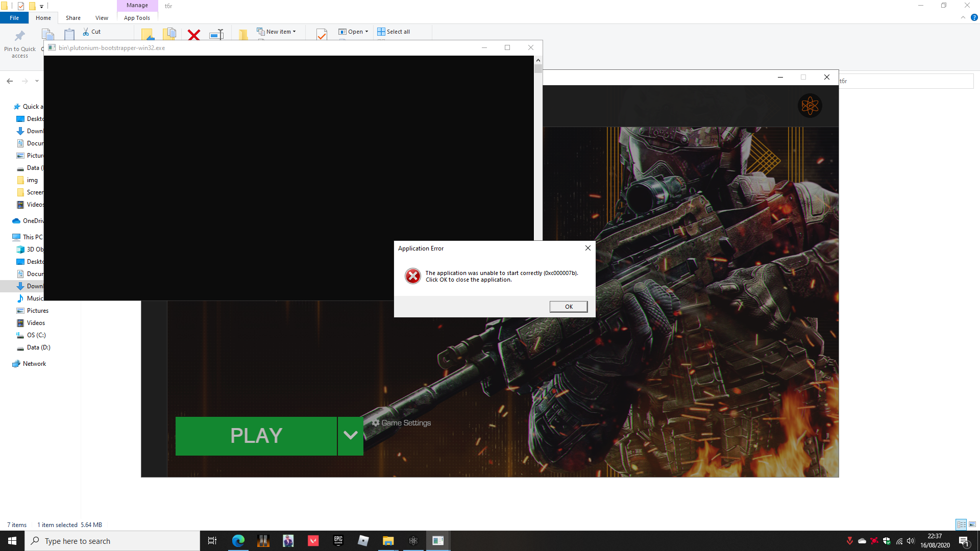Click Pin to Quick access

(20, 44)
